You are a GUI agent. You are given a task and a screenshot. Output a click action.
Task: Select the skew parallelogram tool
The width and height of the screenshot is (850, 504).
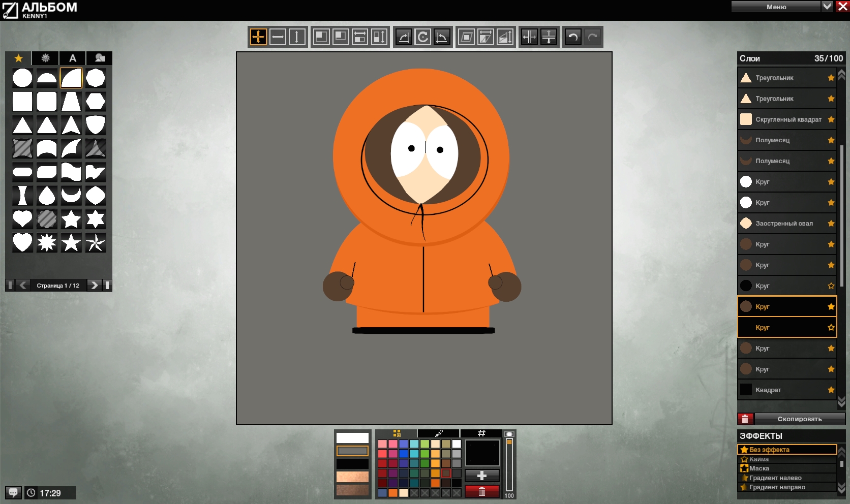(467, 37)
